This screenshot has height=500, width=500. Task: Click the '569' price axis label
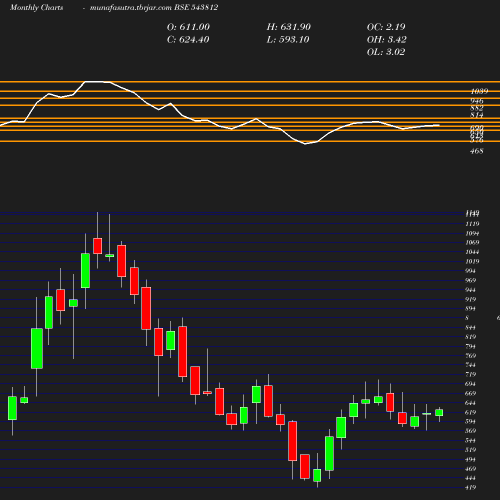pyautogui.click(x=471, y=431)
